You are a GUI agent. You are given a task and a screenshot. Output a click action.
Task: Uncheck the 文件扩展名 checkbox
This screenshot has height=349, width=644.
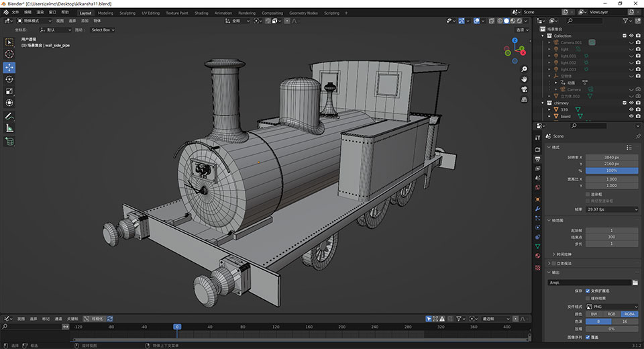(x=588, y=291)
